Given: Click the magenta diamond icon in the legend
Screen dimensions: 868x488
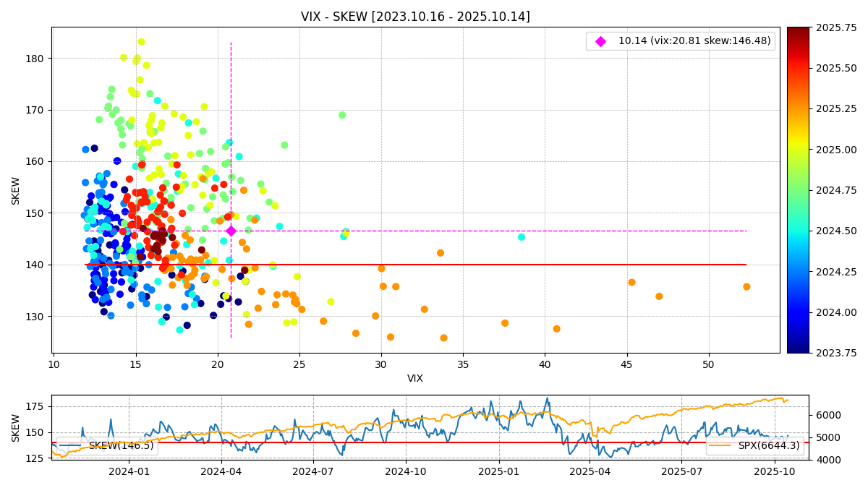Looking at the screenshot, I should point(600,42).
